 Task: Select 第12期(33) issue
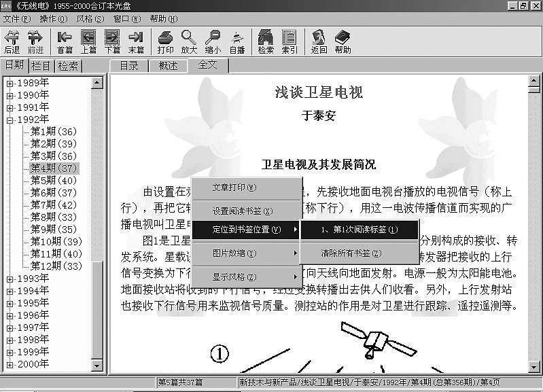click(56, 266)
